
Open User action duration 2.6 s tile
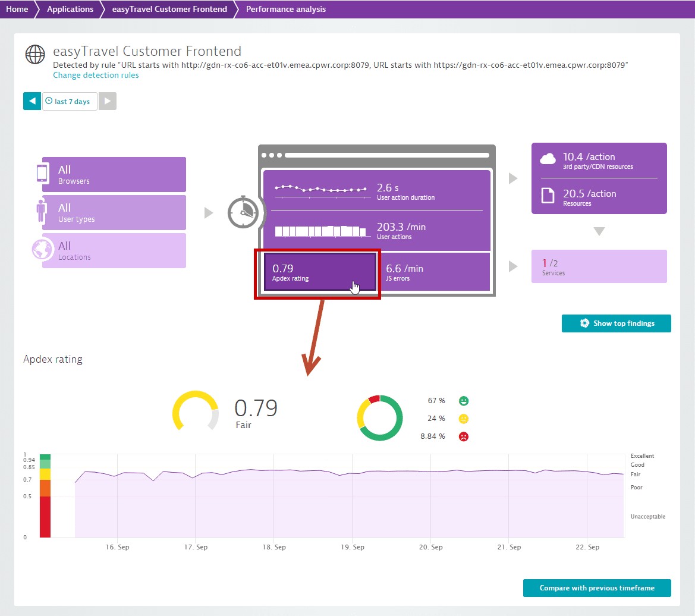click(x=377, y=191)
